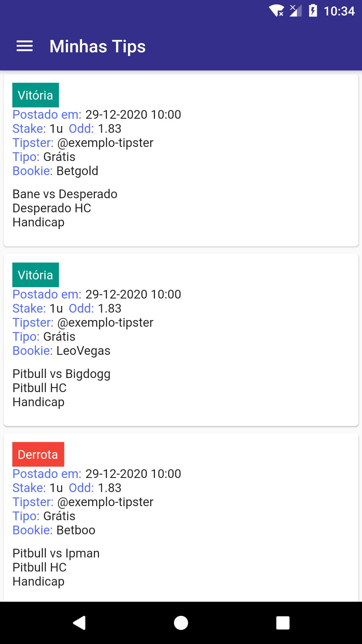Select the red Derrota badge
This screenshot has width=362, height=644.
[38, 454]
